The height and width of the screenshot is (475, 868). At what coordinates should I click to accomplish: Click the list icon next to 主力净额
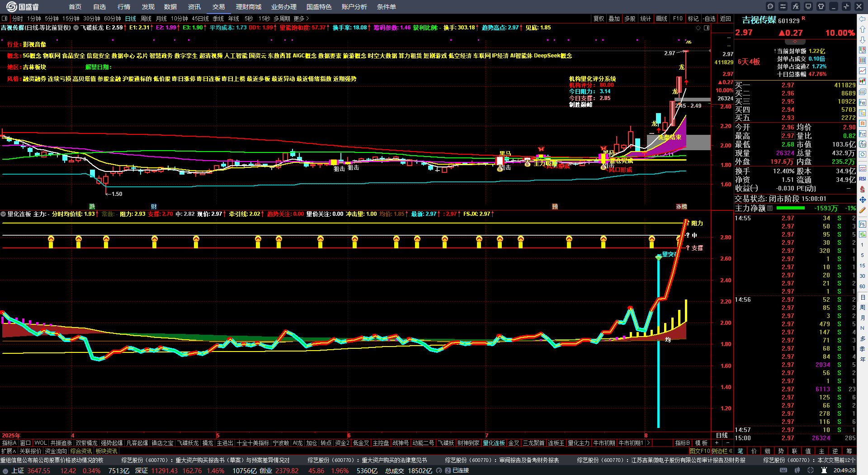pos(770,208)
